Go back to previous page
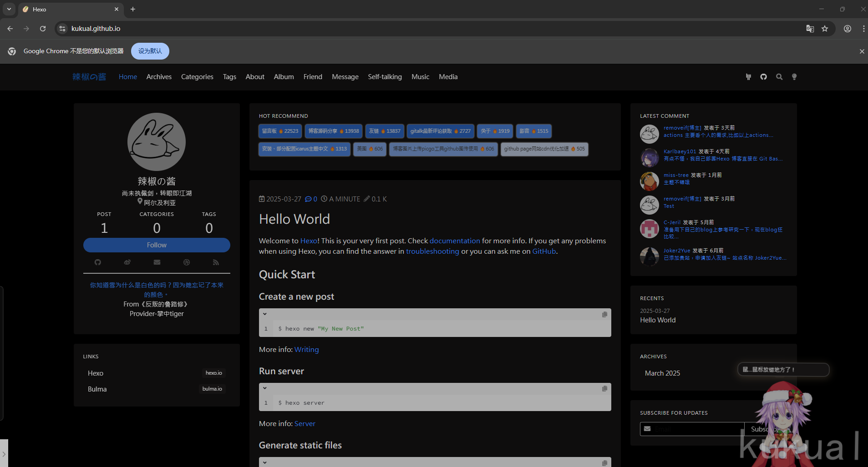 (x=10, y=29)
